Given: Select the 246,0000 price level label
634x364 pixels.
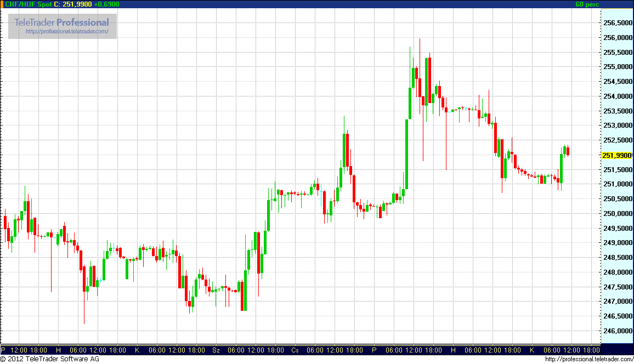Looking at the screenshot, I should pos(618,331).
